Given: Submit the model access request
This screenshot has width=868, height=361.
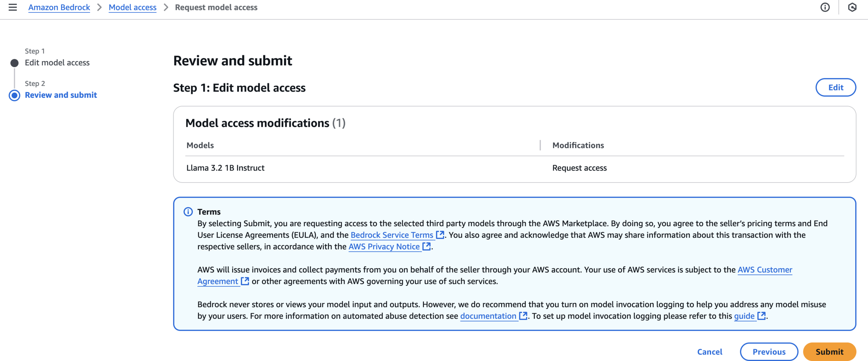Looking at the screenshot, I should [x=829, y=352].
